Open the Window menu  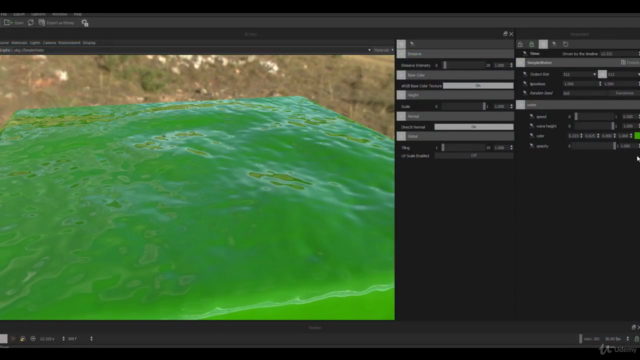click(x=60, y=14)
